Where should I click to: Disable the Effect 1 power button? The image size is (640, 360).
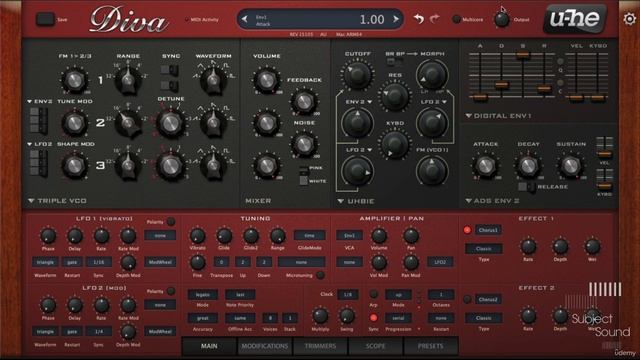[467, 230]
